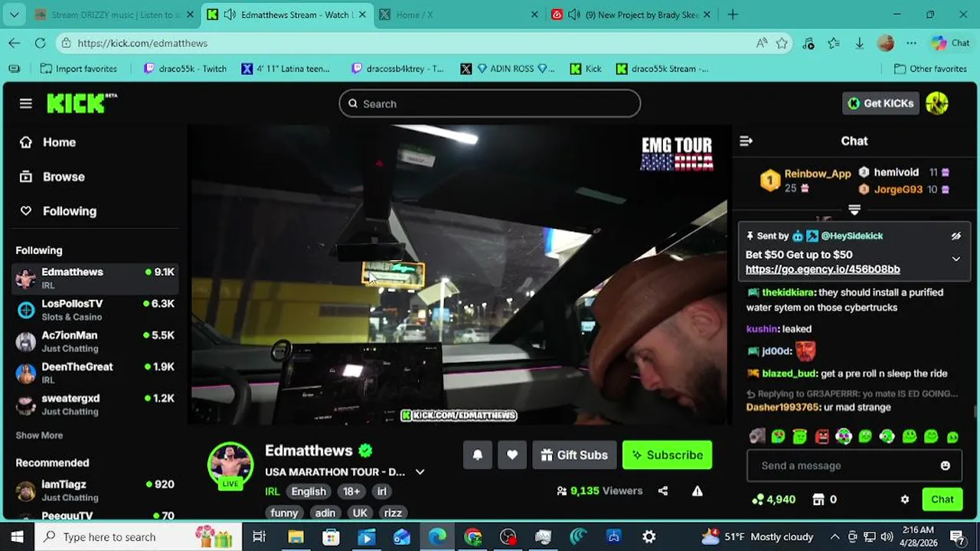
Task: Open sweatergxd channel in sidebar
Action: coord(95,404)
